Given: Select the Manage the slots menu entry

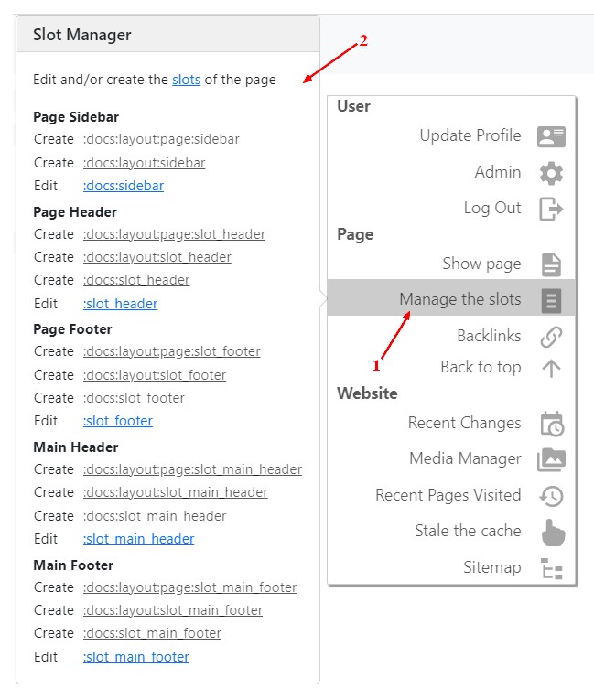Looking at the screenshot, I should coord(459,299).
